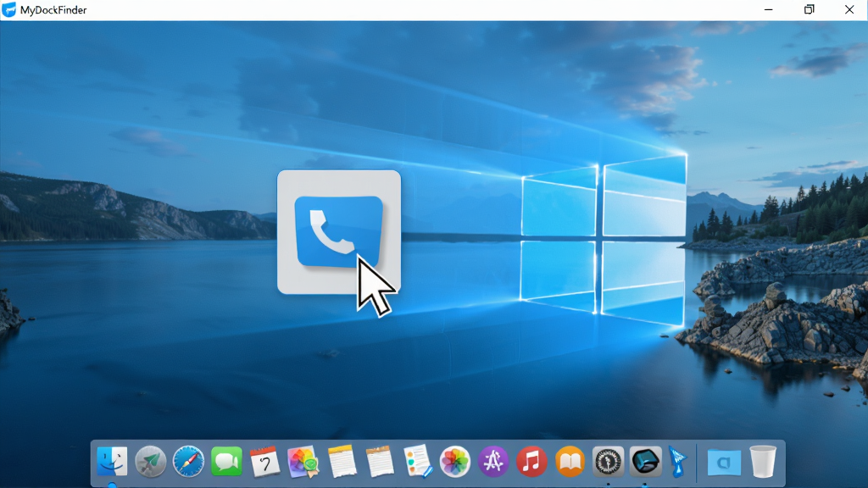Open the colorful photo icon with green badge
The height and width of the screenshot is (488, 868).
coord(303,462)
